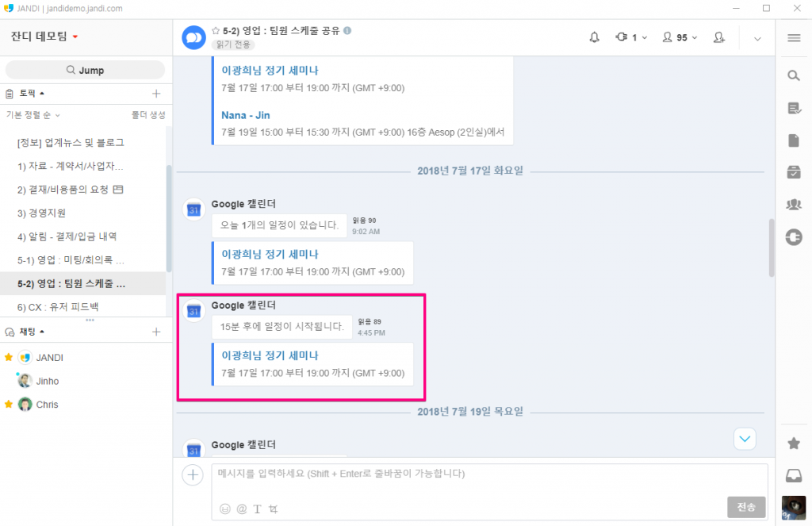Create a new topic with the plus icon
Image resolution: width=812 pixels, height=526 pixels.
click(156, 94)
